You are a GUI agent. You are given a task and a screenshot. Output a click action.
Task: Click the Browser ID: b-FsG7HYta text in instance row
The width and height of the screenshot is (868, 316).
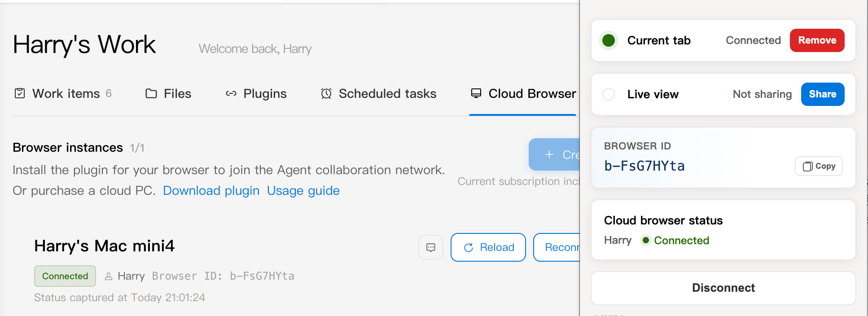[x=223, y=276]
